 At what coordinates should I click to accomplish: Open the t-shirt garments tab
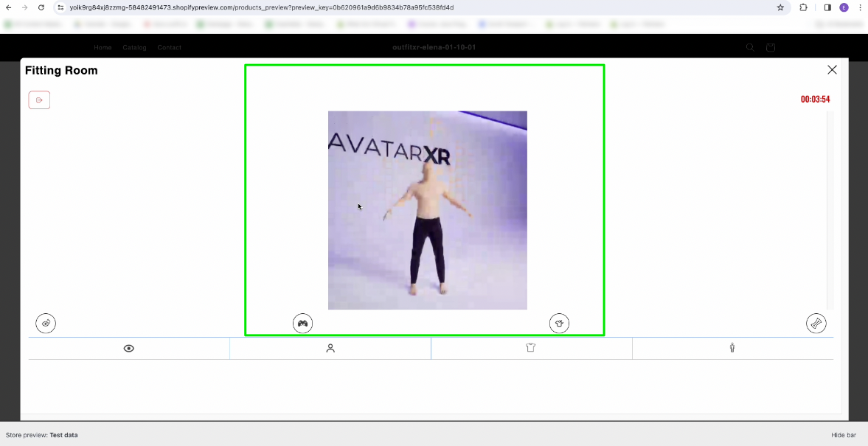tap(532, 348)
